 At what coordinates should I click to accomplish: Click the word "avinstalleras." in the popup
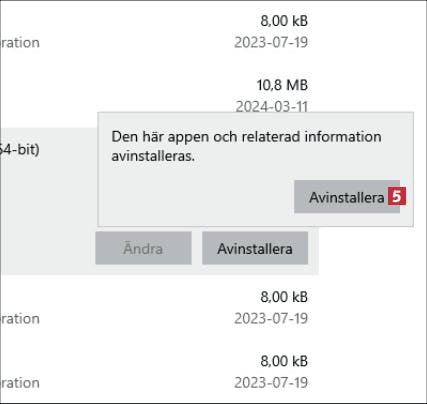[x=153, y=156]
